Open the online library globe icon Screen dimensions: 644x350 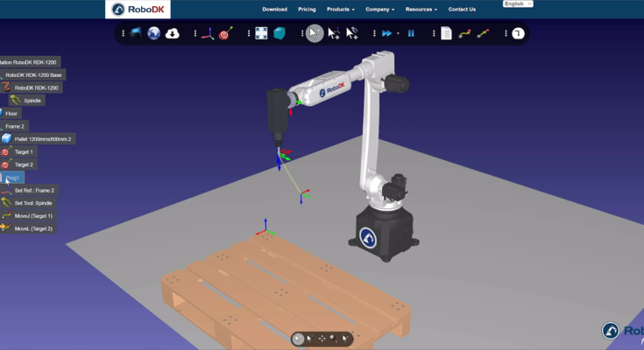pyautogui.click(x=154, y=33)
